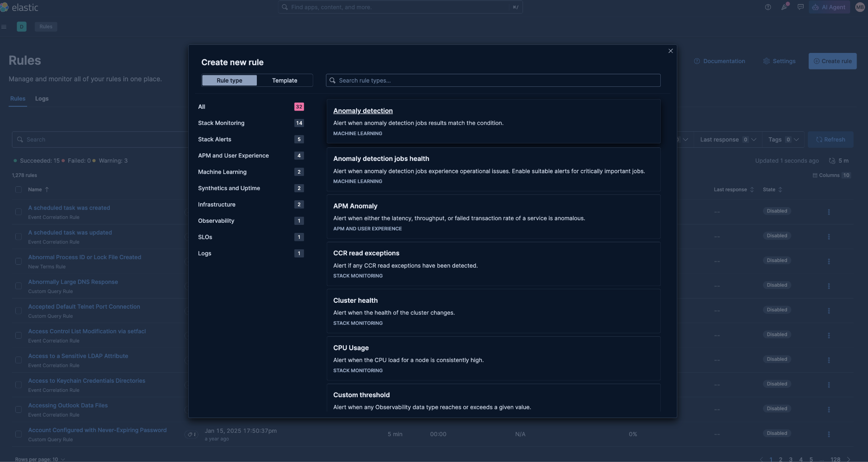868x462 pixels.
Task: Sort by Name column arrow
Action: 47,190
